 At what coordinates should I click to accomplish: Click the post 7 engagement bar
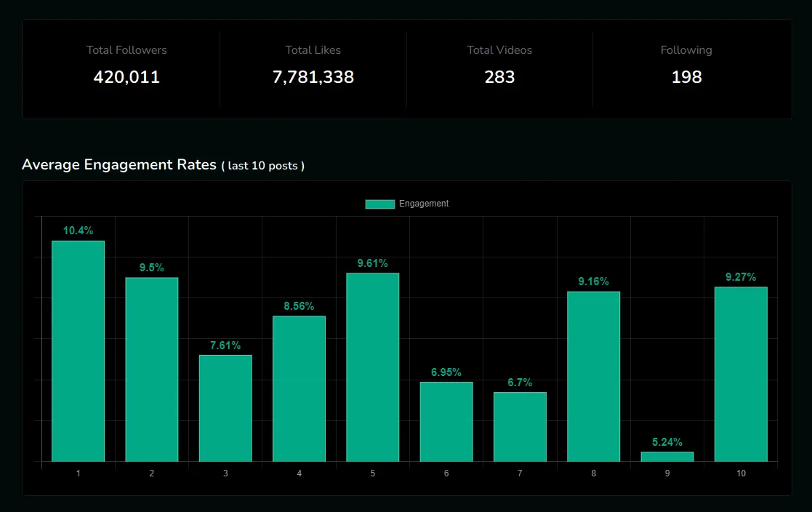click(x=520, y=426)
